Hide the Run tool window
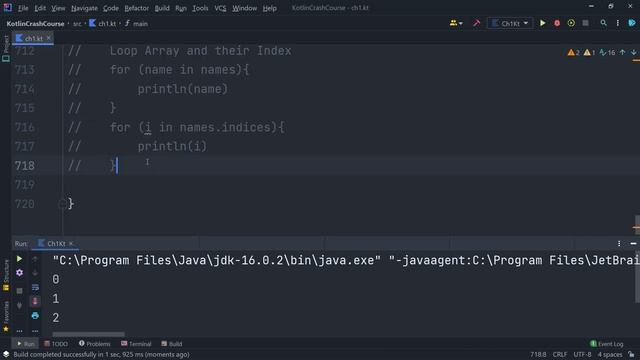640x360 pixels. click(633, 244)
